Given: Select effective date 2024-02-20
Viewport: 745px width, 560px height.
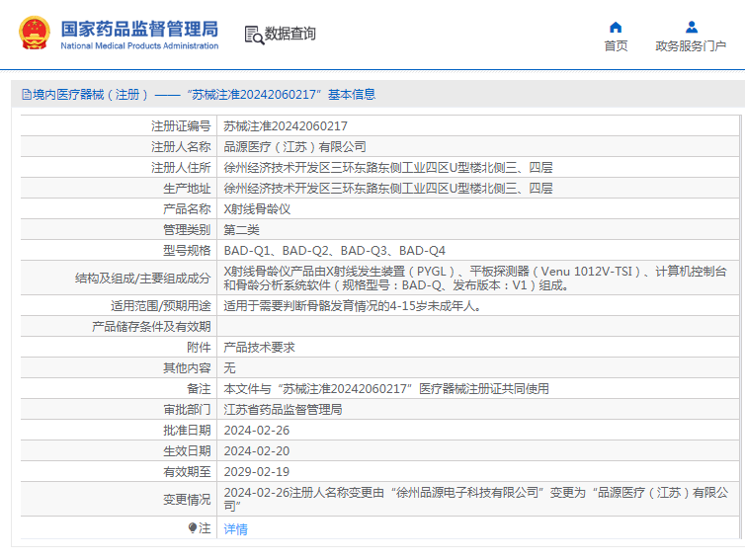Looking at the screenshot, I should click(257, 451).
